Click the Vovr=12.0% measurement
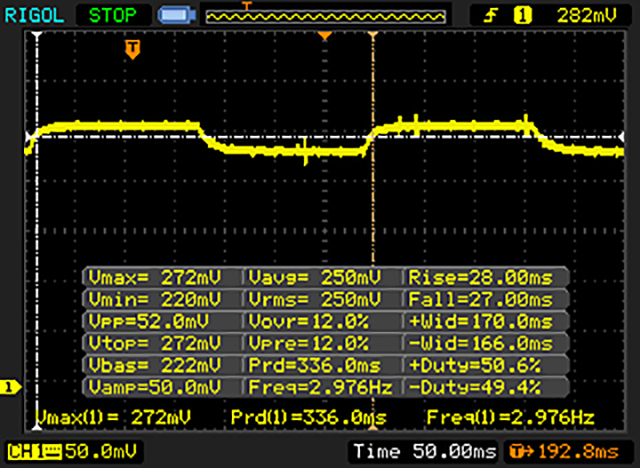 pyautogui.click(x=309, y=322)
